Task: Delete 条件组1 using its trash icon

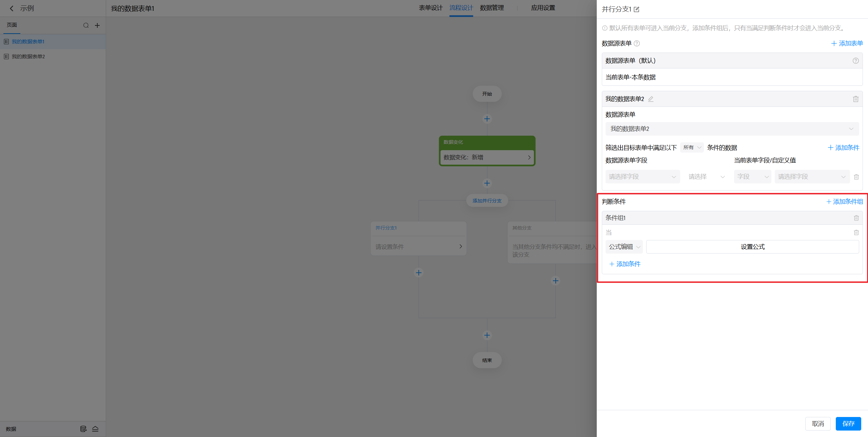Action: pos(856,218)
